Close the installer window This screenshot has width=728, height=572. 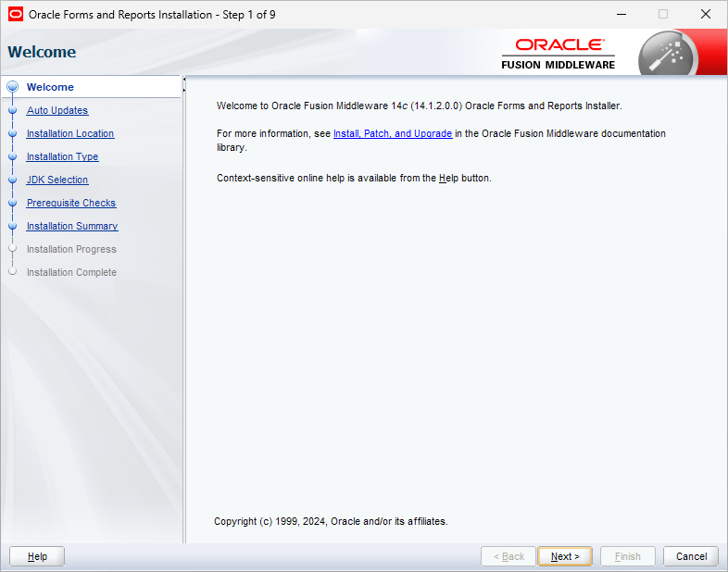(x=705, y=15)
